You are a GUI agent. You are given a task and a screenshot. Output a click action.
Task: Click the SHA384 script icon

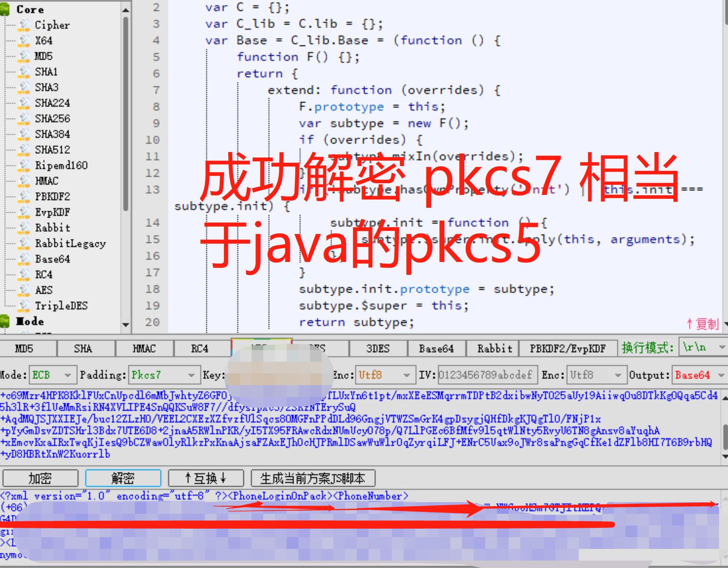click(24, 134)
